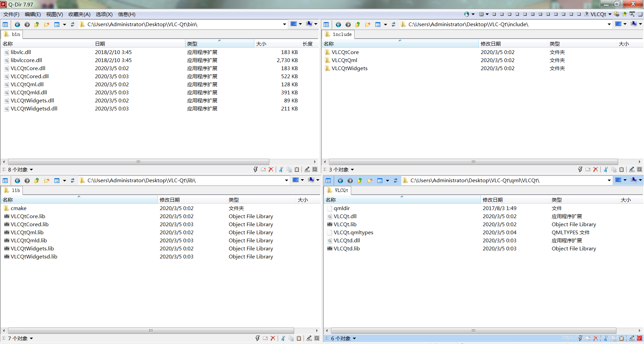Select VLCQtWidgetsd.dll in bin pane
The image size is (644, 344).
pos(34,109)
